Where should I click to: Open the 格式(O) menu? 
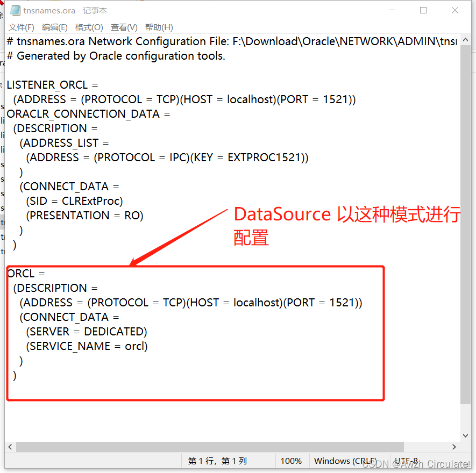coord(90,27)
